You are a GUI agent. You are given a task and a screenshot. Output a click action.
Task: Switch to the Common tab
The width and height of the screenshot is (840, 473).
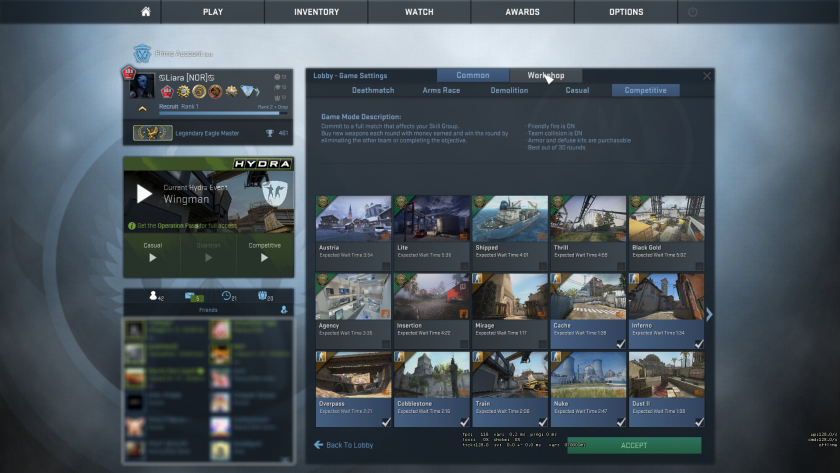coord(472,76)
